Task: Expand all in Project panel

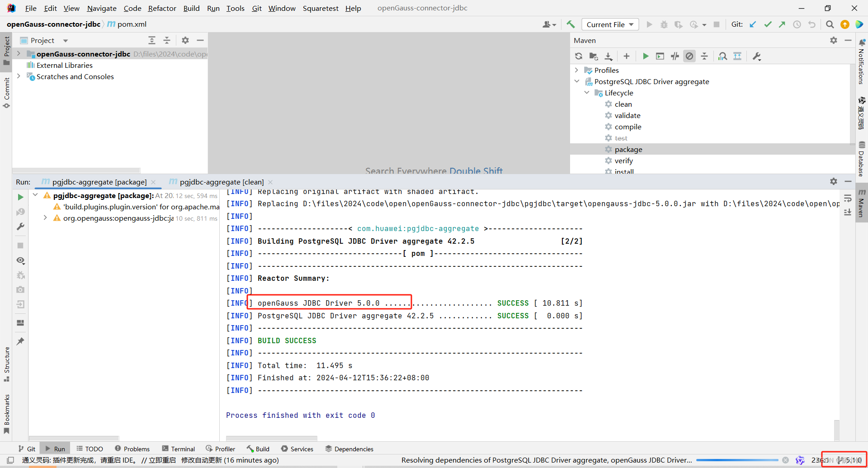Action: point(152,40)
